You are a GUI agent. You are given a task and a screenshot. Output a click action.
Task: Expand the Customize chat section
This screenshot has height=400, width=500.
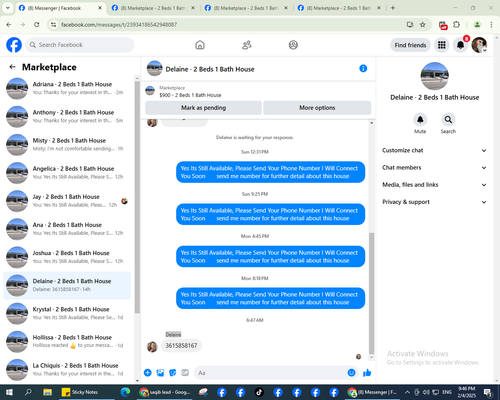pyautogui.click(x=434, y=150)
